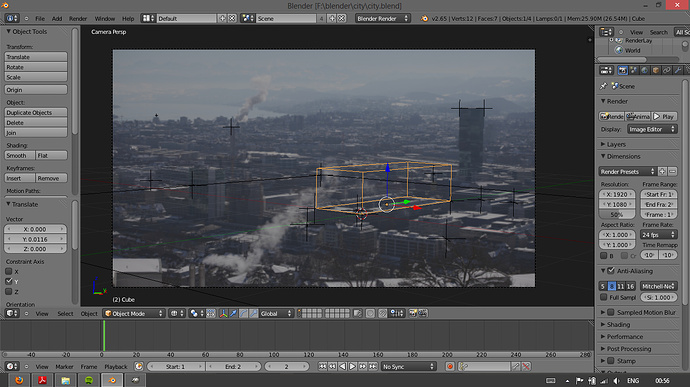
Task: Select the translate manipulator arrow icon
Action: coord(234,313)
